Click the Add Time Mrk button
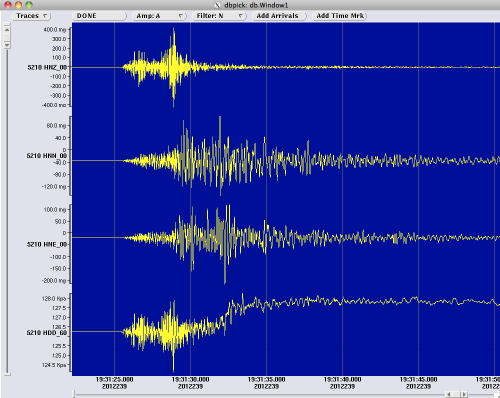The width and height of the screenshot is (500, 398). pyautogui.click(x=340, y=16)
